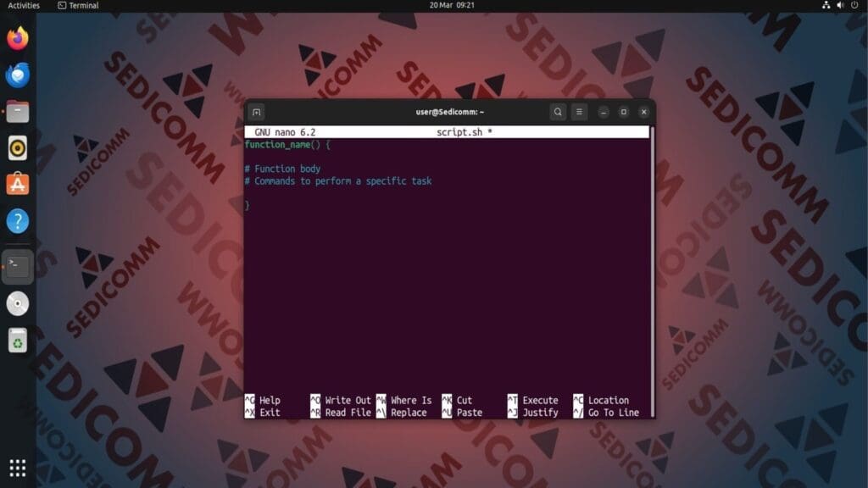Open the system status menu in the top bar
Viewport: 868px width, 488px height.
[838, 5]
